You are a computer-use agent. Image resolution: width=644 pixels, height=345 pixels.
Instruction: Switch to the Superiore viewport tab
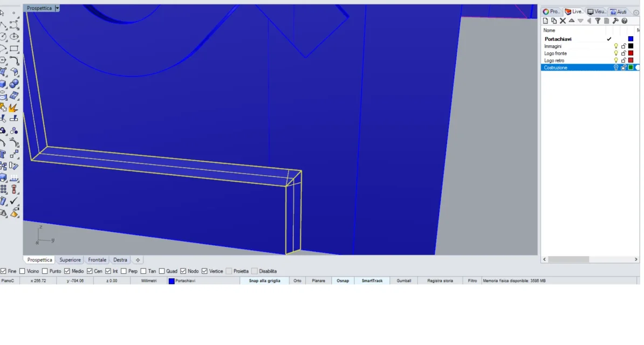click(x=70, y=260)
